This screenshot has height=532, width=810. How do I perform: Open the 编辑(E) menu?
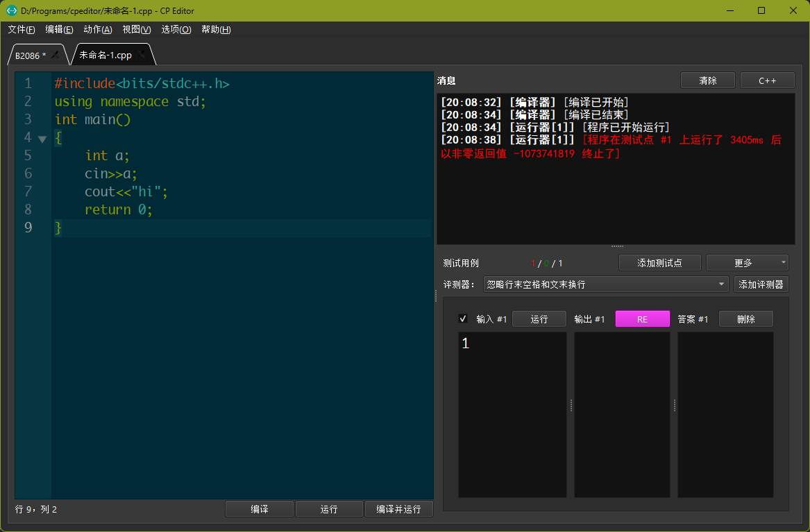point(59,29)
